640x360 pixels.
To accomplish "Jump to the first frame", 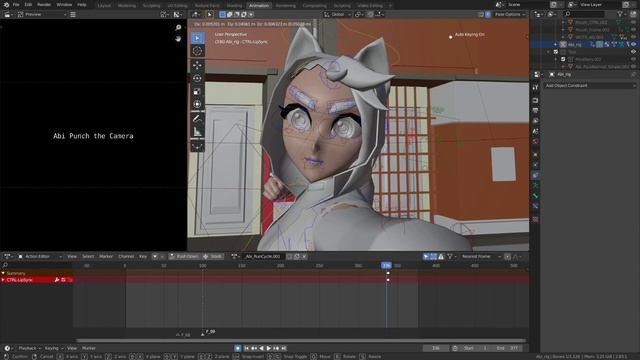I will point(247,348).
